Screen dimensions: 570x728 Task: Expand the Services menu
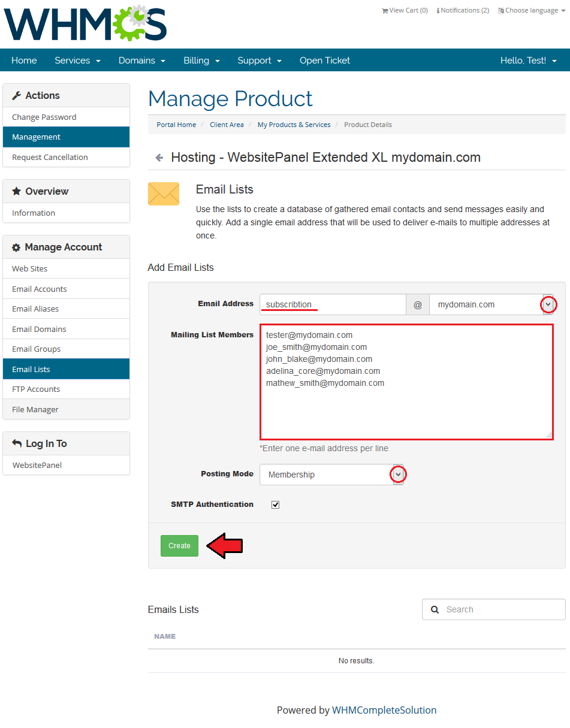(x=77, y=61)
